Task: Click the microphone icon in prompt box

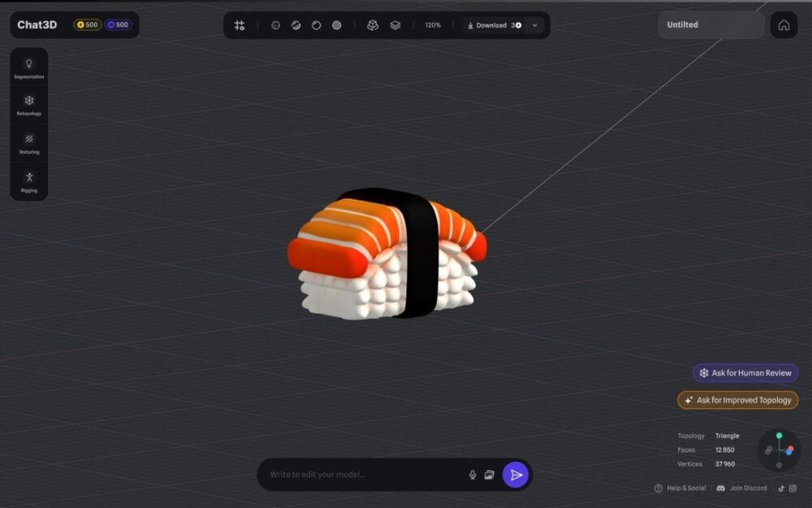Action: pos(473,475)
